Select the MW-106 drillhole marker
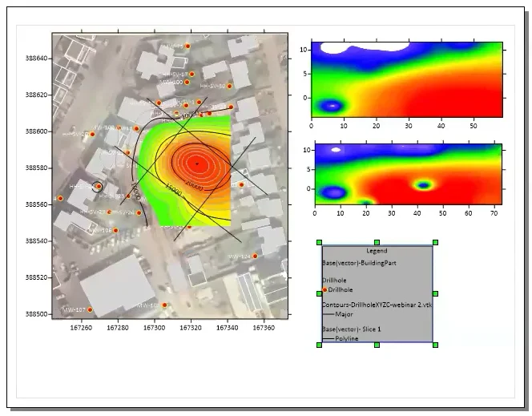The image size is (532, 416). (115, 230)
